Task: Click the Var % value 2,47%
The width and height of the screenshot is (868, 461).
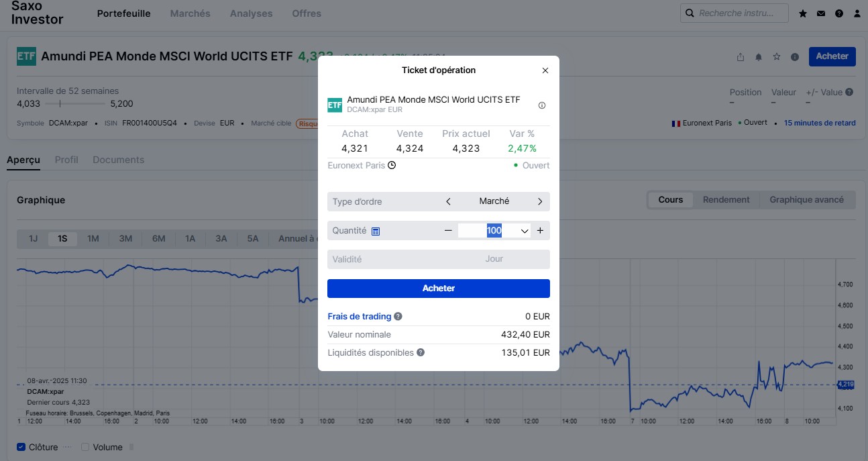Action: 522,148
